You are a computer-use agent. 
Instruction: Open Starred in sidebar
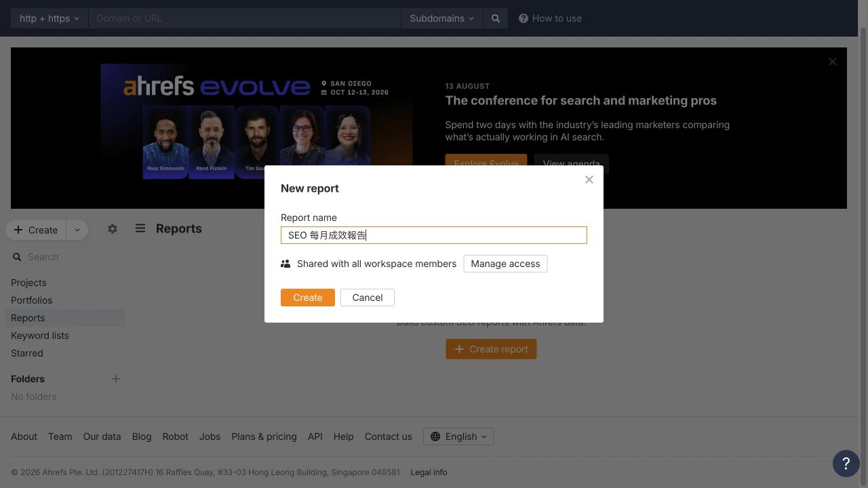(27, 353)
